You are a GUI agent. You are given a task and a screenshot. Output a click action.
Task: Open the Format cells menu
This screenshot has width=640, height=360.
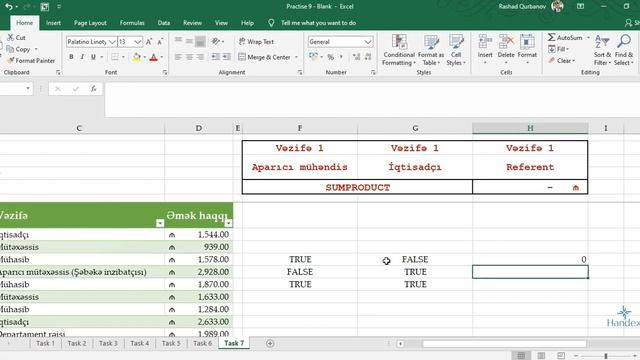click(527, 50)
